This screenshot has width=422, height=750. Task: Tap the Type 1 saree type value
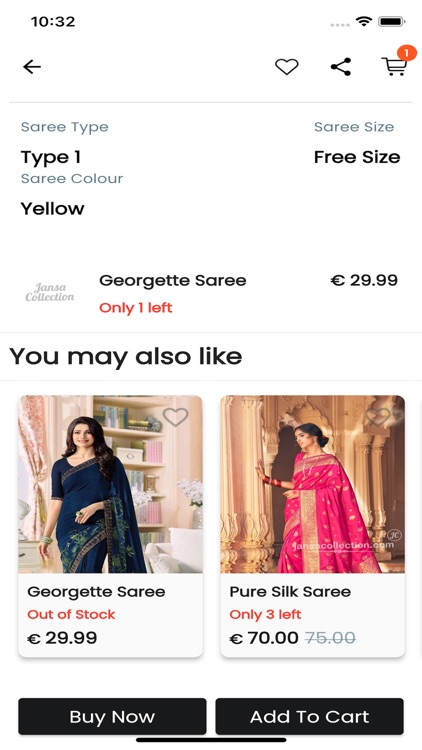[x=51, y=157]
